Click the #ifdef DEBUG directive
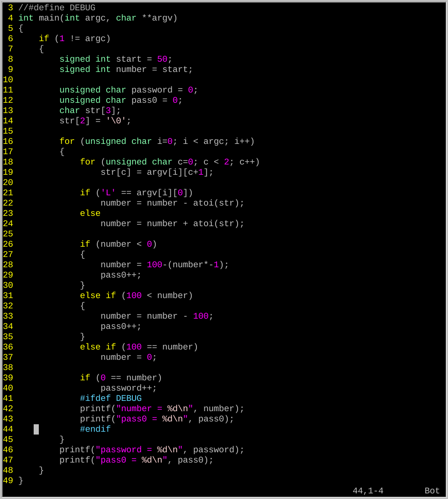The height and width of the screenshot is (499, 448). coord(110,399)
